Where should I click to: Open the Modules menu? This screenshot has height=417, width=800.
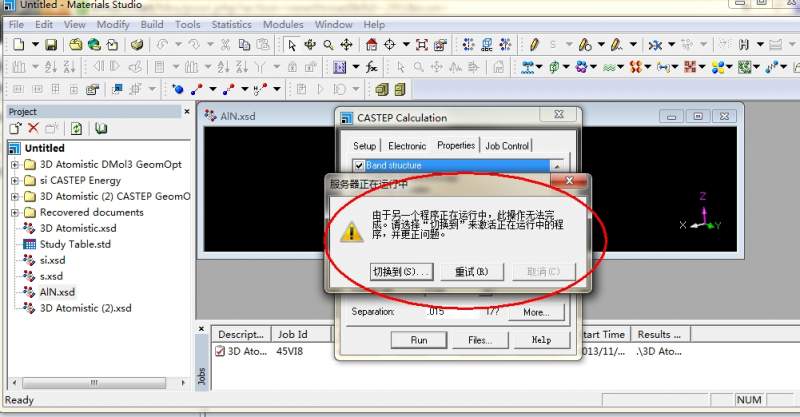283,24
